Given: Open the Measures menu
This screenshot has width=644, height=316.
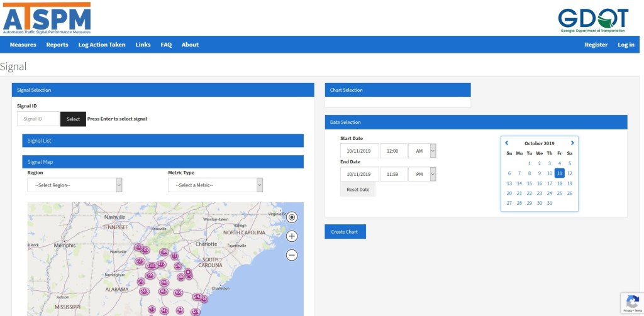Looking at the screenshot, I should tap(23, 45).
